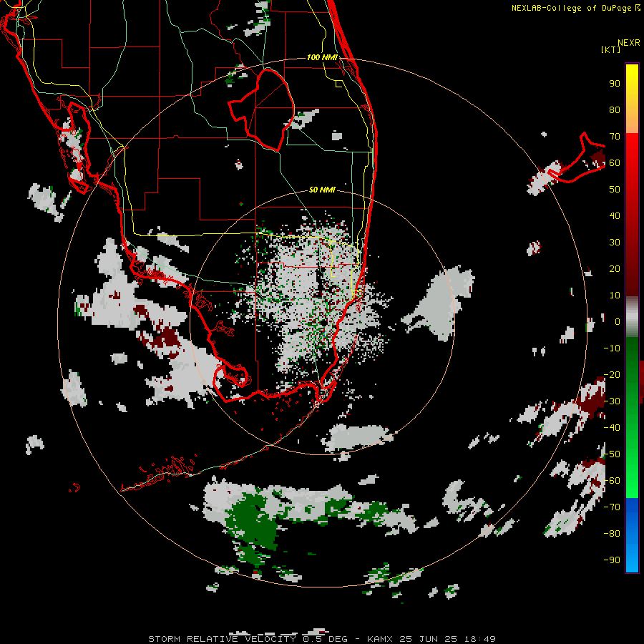Click the KAMX station identifier in caption
The height and width of the screenshot is (644, 644).
tap(380, 639)
